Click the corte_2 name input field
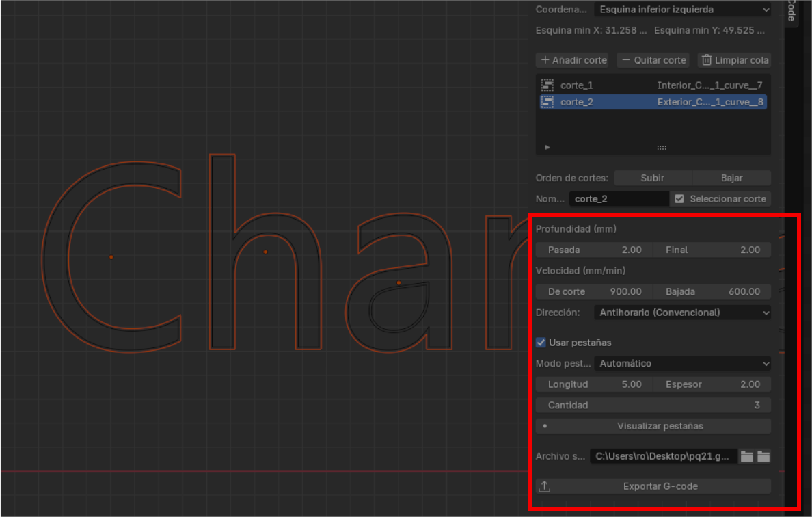This screenshot has width=812, height=517. coord(619,199)
